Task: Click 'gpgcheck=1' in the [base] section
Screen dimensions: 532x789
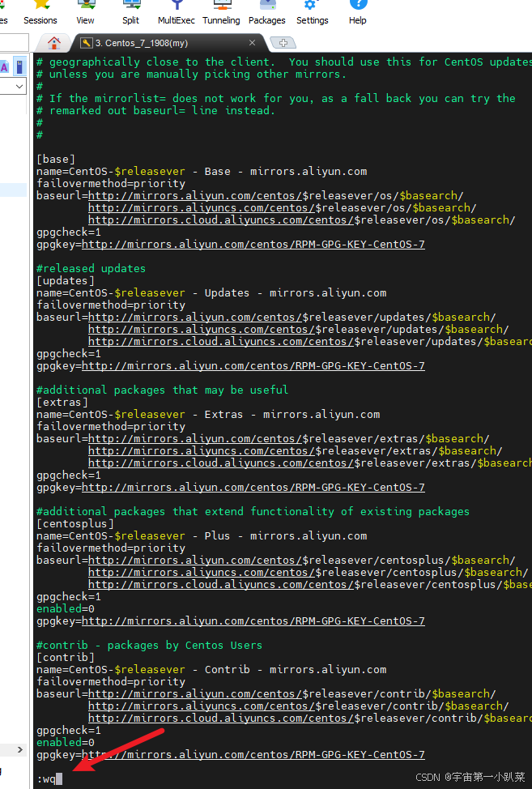Action: pos(68,232)
